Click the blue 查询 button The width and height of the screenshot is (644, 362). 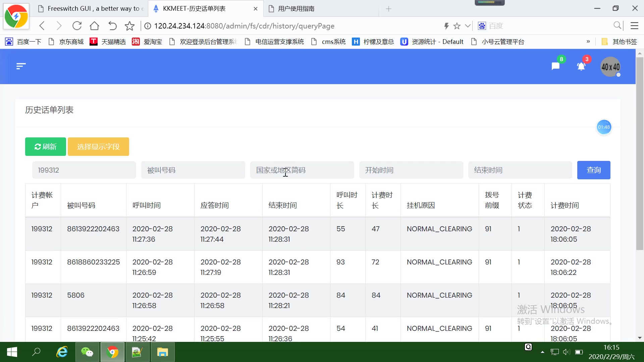click(x=594, y=170)
